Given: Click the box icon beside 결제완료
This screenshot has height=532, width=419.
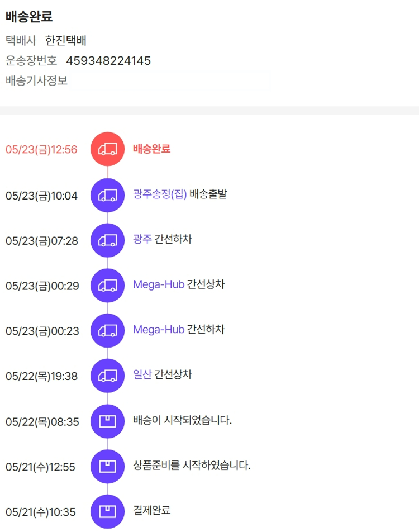Looking at the screenshot, I should 107,511.
